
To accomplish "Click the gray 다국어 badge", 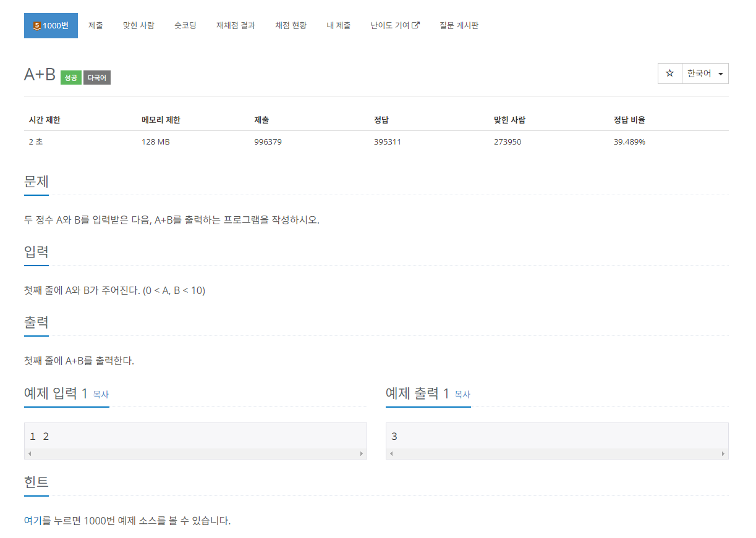I will (x=97, y=78).
